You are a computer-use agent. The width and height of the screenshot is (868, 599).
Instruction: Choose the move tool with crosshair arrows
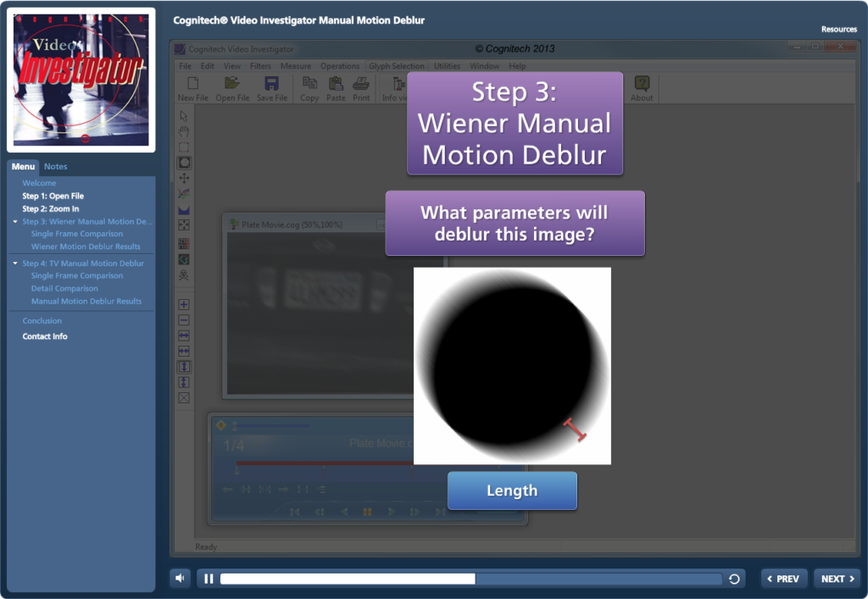click(184, 178)
